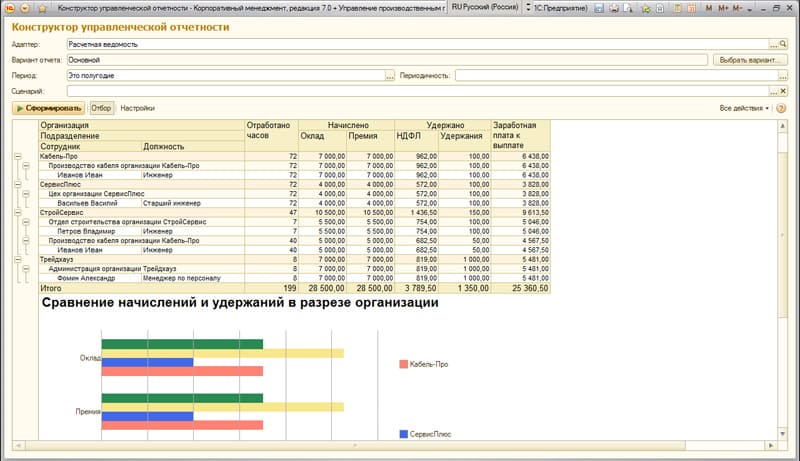Collapse the Цех организации СервисПлюс group
Image resolution: width=800 pixels, height=461 pixels.
(26, 194)
